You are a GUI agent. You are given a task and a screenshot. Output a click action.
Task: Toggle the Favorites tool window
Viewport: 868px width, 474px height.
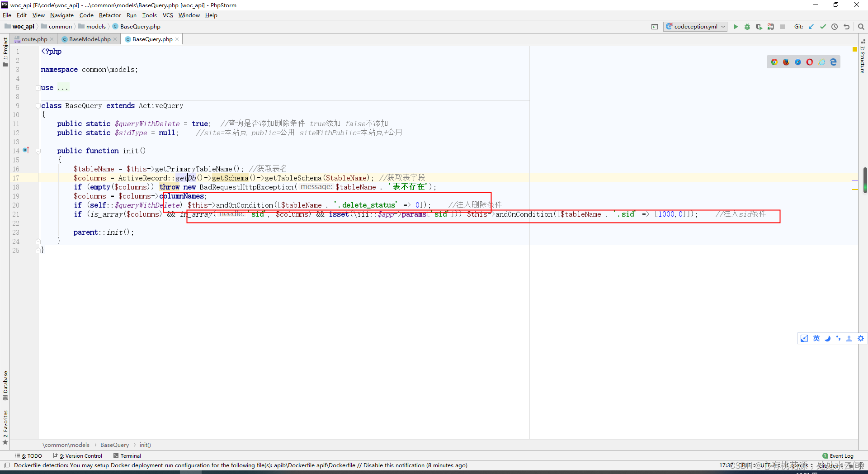[5, 427]
